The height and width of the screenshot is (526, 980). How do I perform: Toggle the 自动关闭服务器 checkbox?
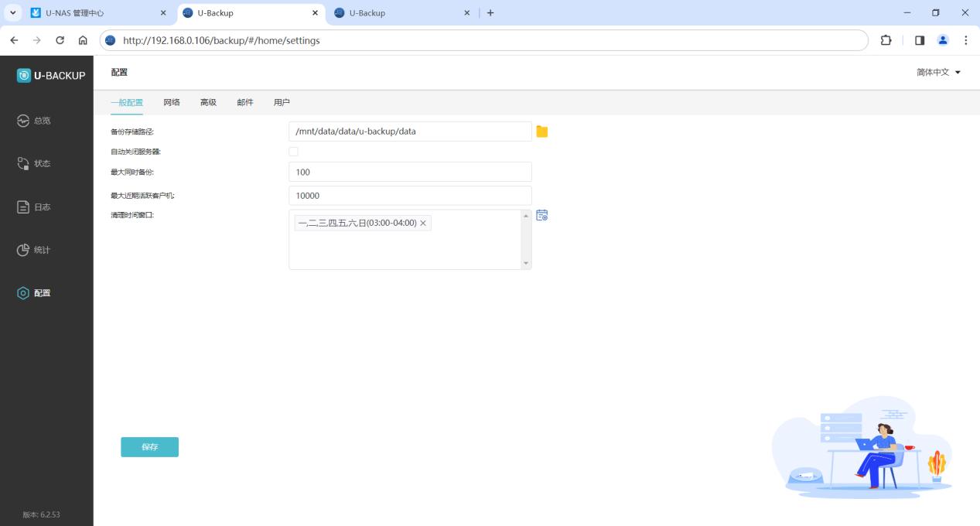pyautogui.click(x=293, y=152)
